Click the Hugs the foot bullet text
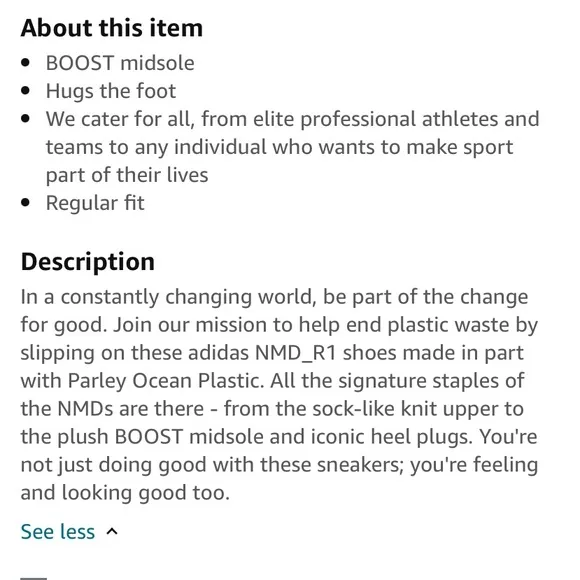Image resolution: width=580 pixels, height=580 pixels. (x=111, y=91)
